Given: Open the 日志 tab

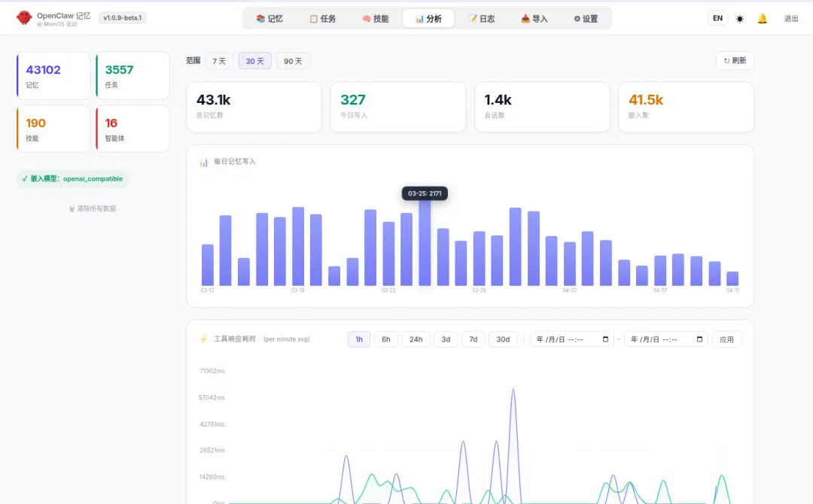Looking at the screenshot, I should [481, 19].
